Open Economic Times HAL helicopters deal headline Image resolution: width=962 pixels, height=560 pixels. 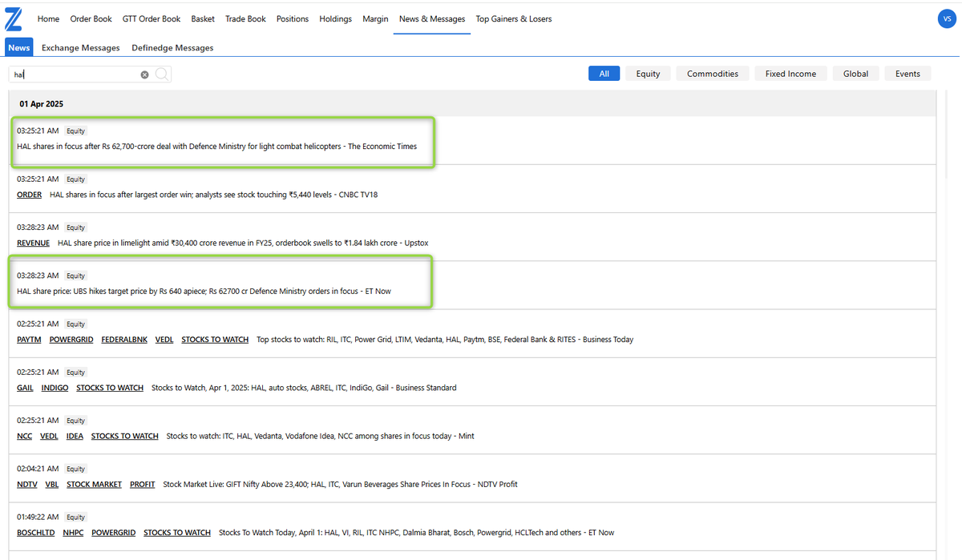pyautogui.click(x=216, y=147)
